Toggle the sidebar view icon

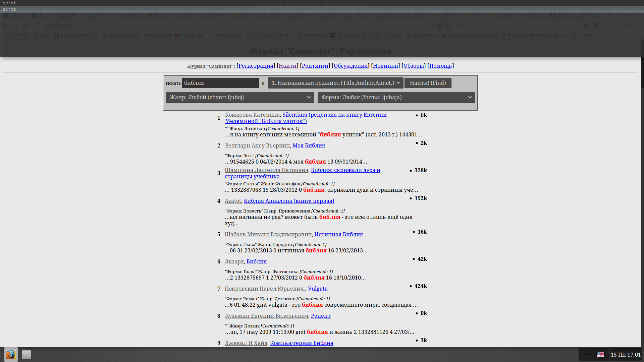pos(597,25)
